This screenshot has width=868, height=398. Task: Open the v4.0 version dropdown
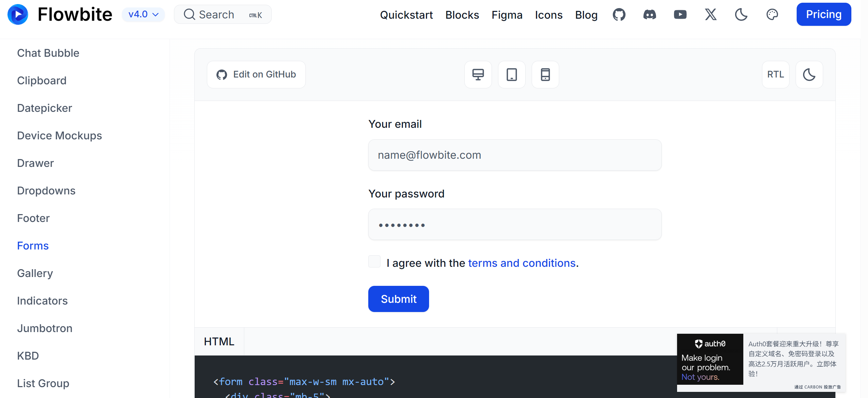tap(143, 15)
